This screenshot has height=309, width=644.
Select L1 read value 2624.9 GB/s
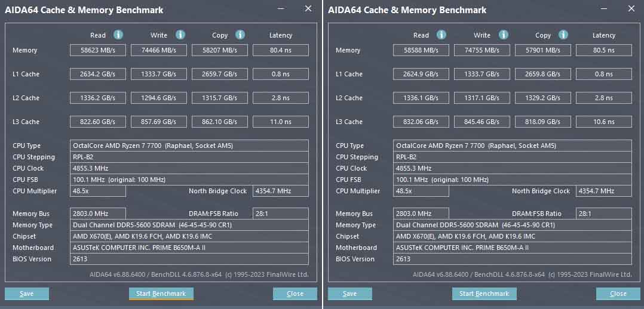pos(421,75)
